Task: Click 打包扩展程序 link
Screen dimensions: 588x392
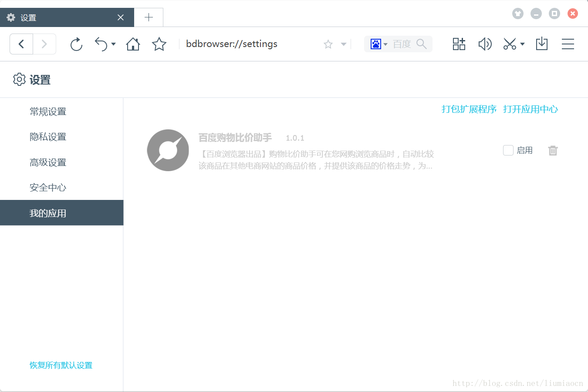Action: (x=469, y=109)
